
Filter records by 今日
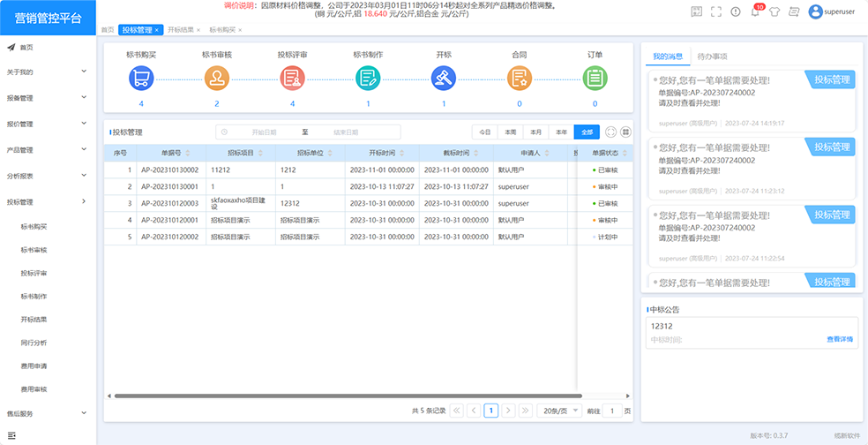[x=485, y=132]
